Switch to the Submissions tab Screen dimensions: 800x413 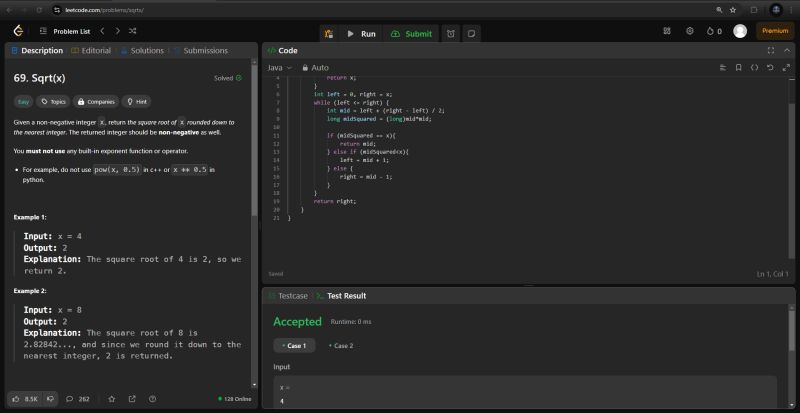(201, 51)
